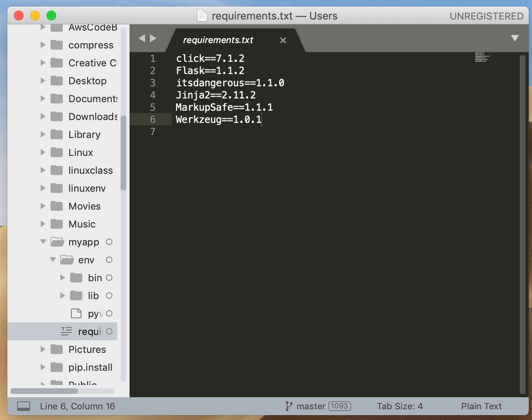
Task: Click the linuxenv folder icon
Action: [57, 188]
